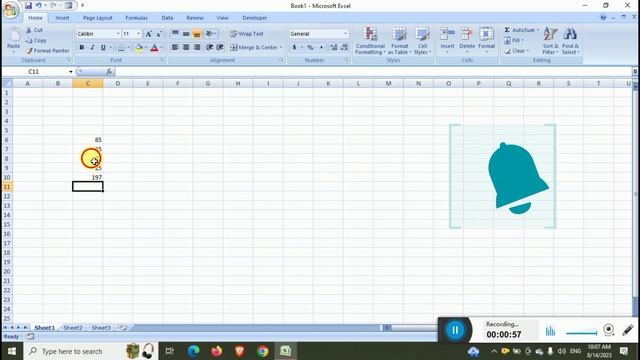Toggle Bold formatting

tap(82, 48)
